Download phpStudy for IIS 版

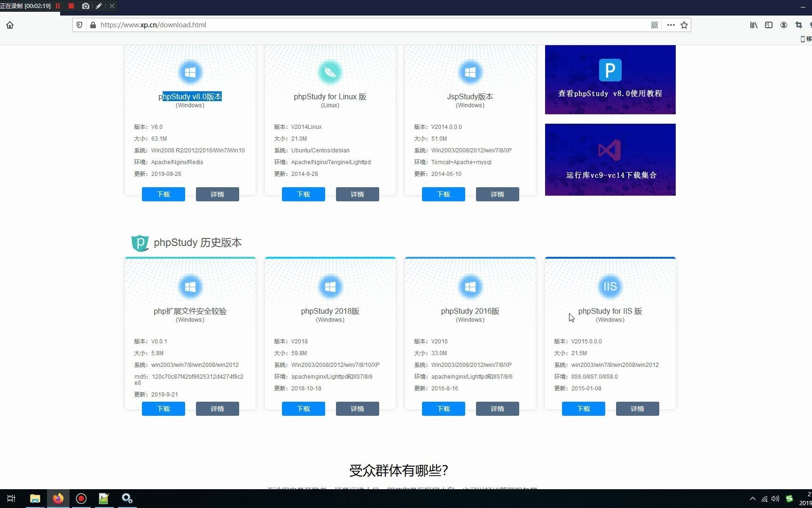click(x=584, y=409)
